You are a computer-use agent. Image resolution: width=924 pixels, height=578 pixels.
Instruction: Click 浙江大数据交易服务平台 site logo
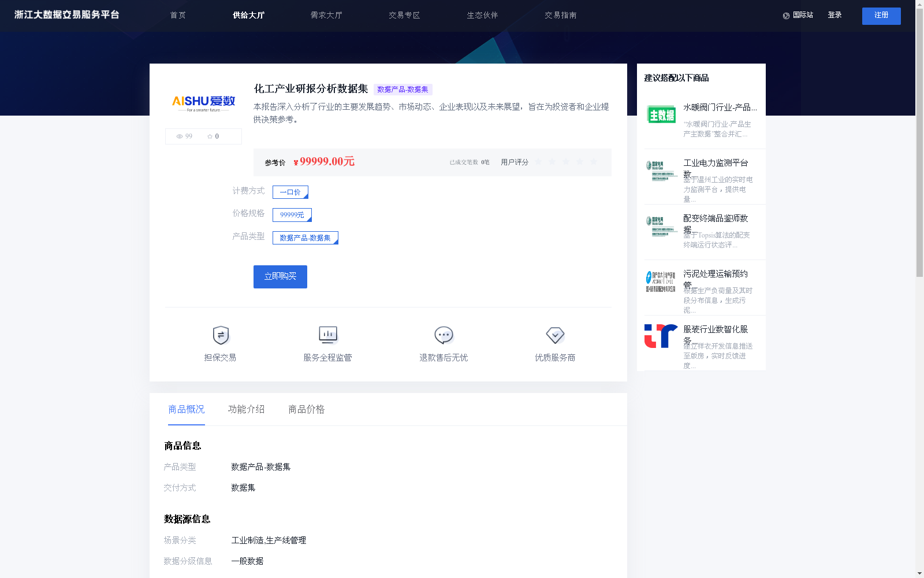(x=67, y=14)
